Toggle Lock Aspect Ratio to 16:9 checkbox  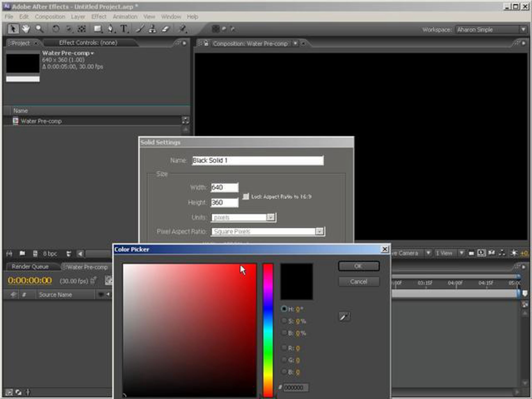[246, 196]
